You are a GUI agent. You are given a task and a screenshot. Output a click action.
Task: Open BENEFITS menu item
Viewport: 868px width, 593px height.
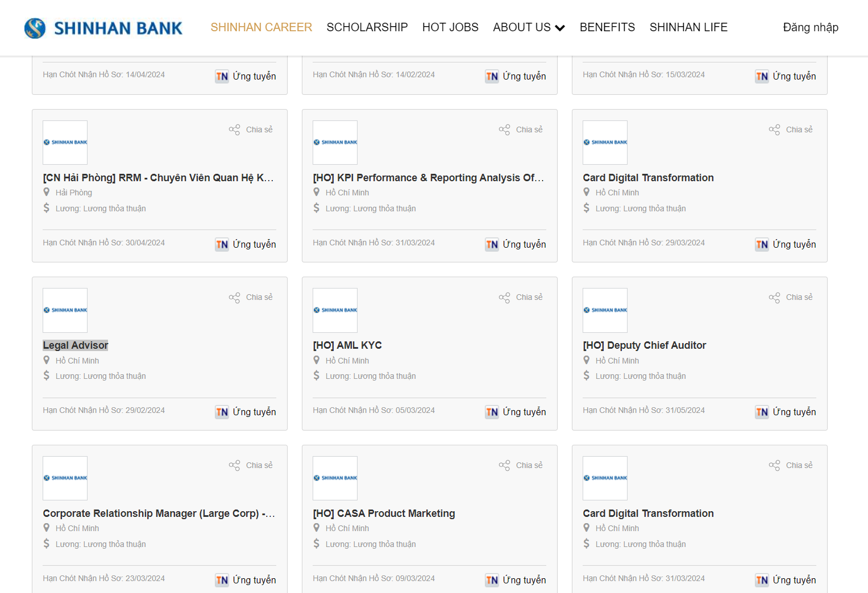point(607,27)
